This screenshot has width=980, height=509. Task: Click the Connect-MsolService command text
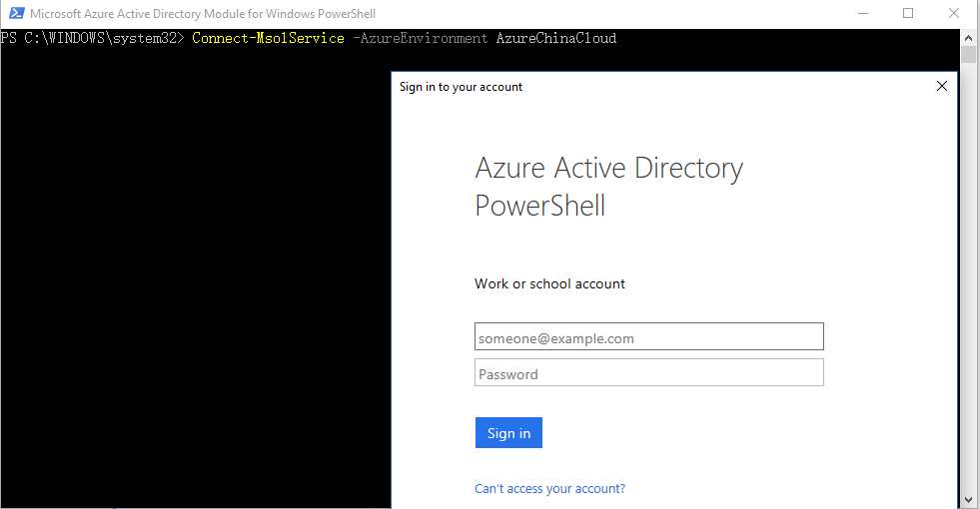[x=268, y=39]
